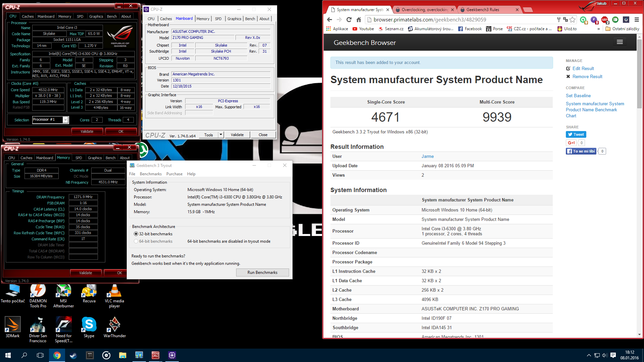
Task: Switch to Geekbench3 Rules browser tab
Action: (x=488, y=10)
